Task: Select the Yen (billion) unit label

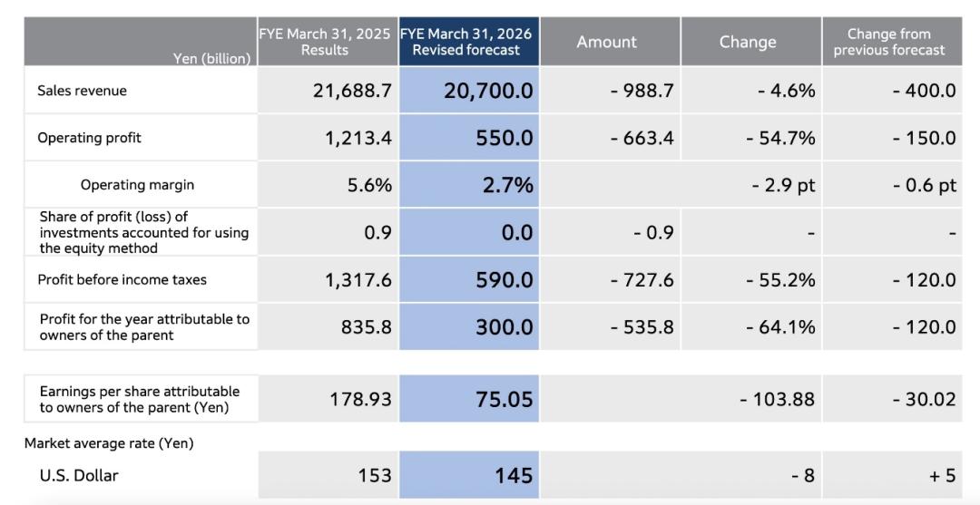Action: point(211,58)
